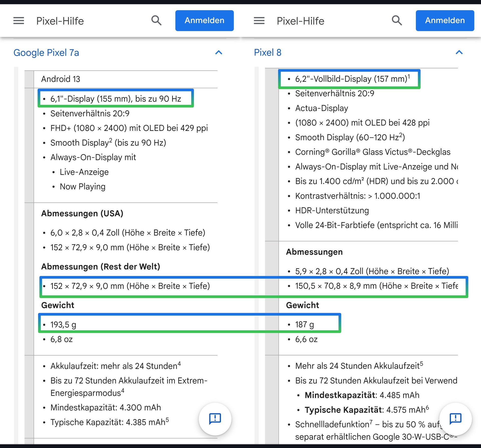Open hamburger menu in right Pixel-Hilfe pane
This screenshot has width=481, height=448.
(259, 21)
